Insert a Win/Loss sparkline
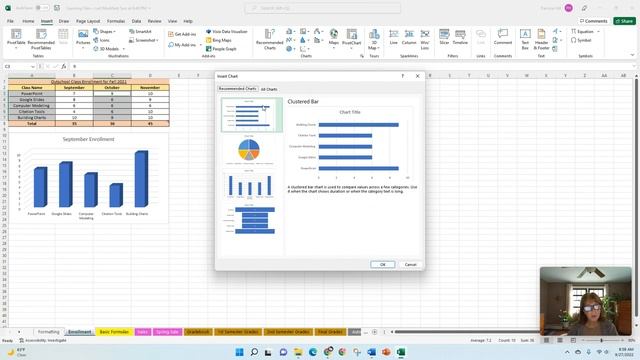Screen dimensions: 640x360 point(425,39)
